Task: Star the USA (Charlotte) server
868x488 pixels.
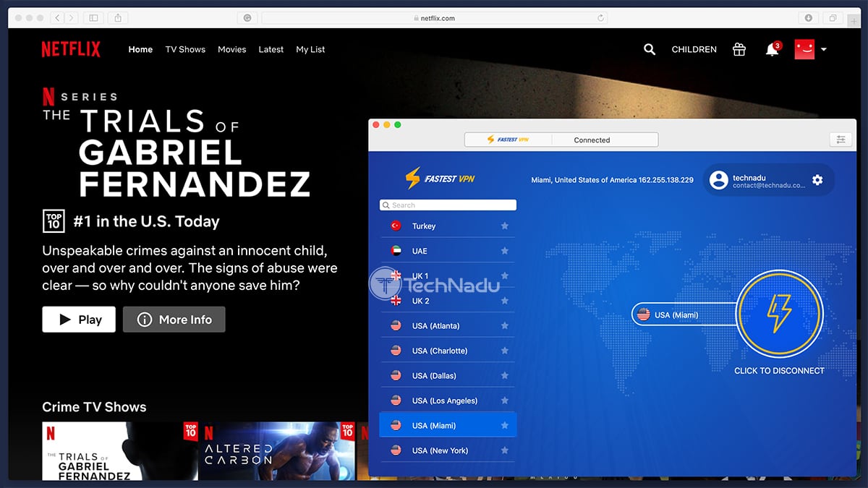Action: [x=505, y=351]
